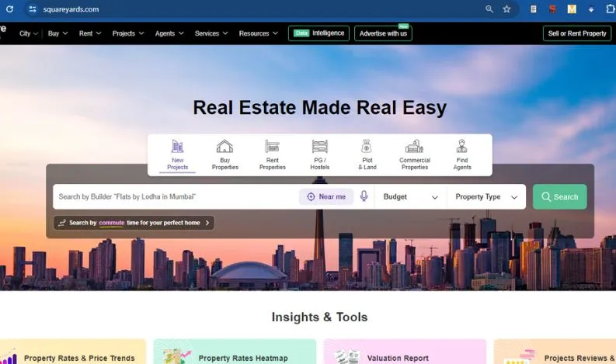Expand the Buy menu
Image resolution: width=616 pixels, height=364 pixels.
point(57,33)
